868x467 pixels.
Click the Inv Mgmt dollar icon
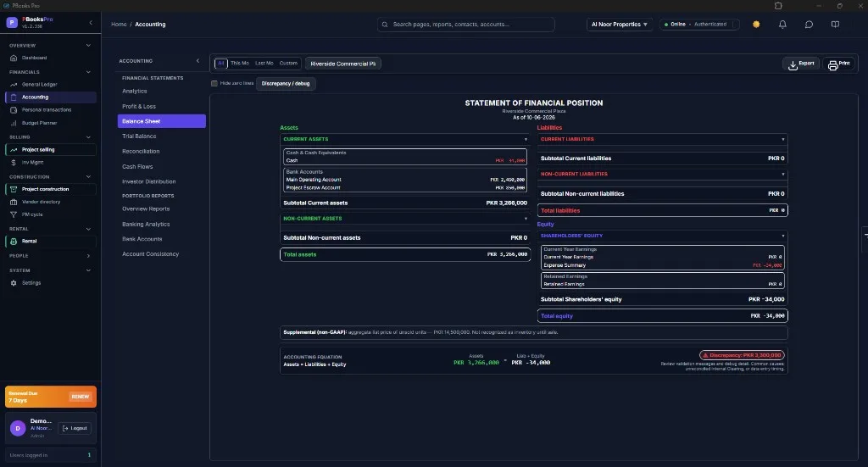coord(14,163)
